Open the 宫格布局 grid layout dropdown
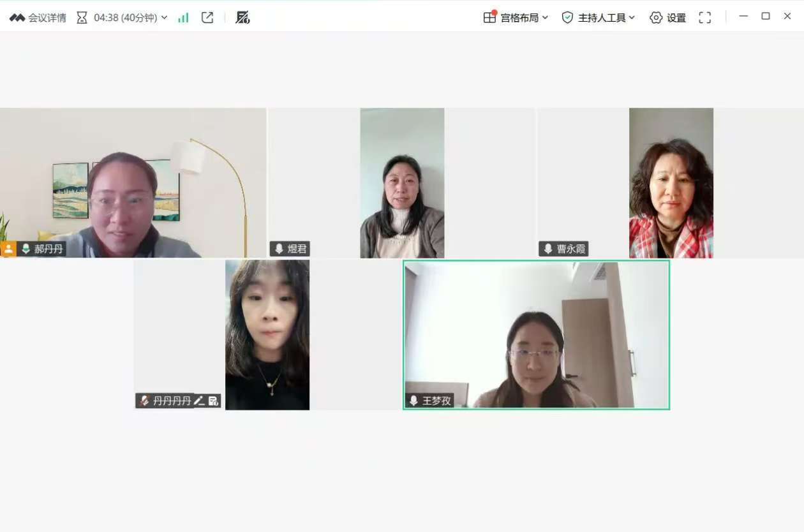 pyautogui.click(x=516, y=18)
